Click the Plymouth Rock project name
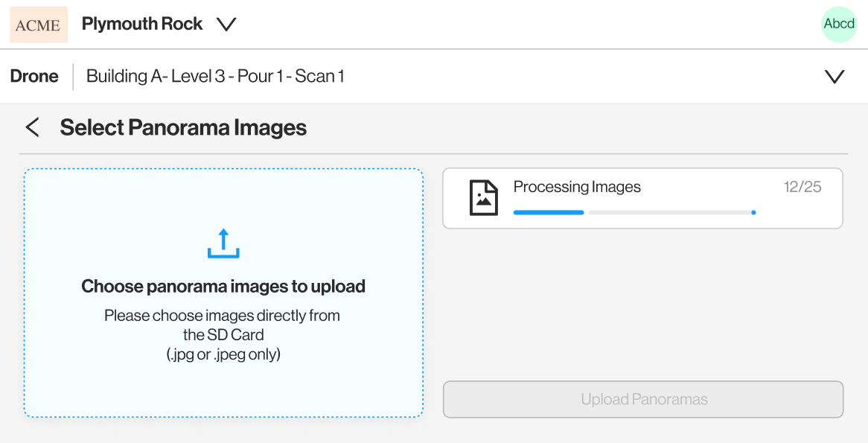 point(142,24)
